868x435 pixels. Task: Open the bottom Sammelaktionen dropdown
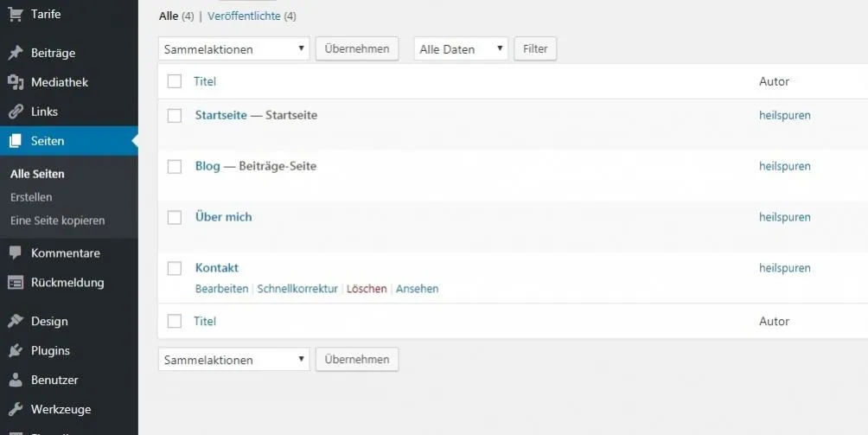tap(234, 359)
